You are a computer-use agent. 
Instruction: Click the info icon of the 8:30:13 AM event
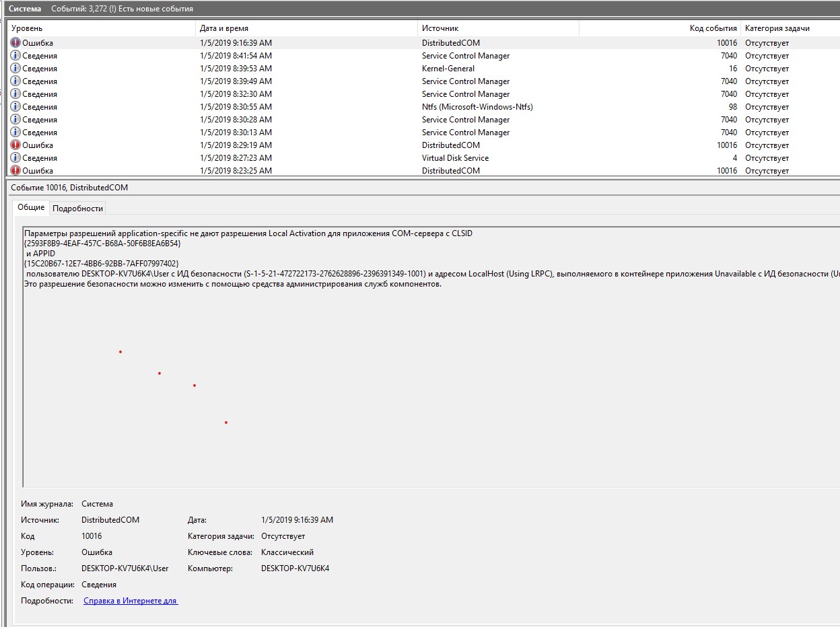[15, 133]
